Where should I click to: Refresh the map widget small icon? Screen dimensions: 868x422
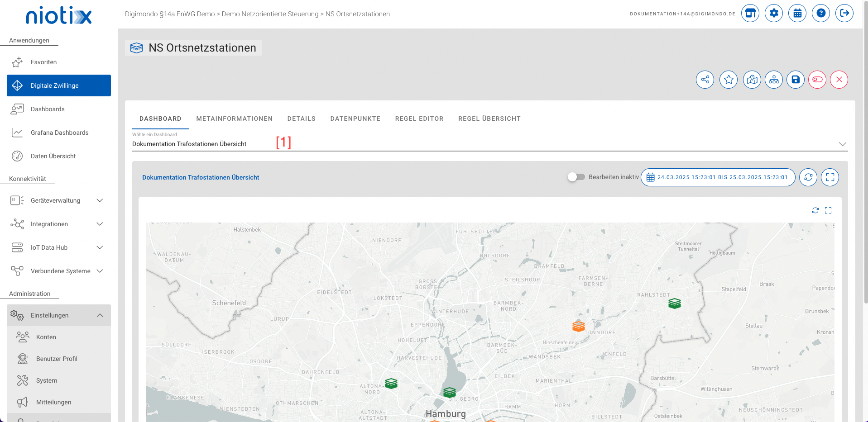point(815,210)
